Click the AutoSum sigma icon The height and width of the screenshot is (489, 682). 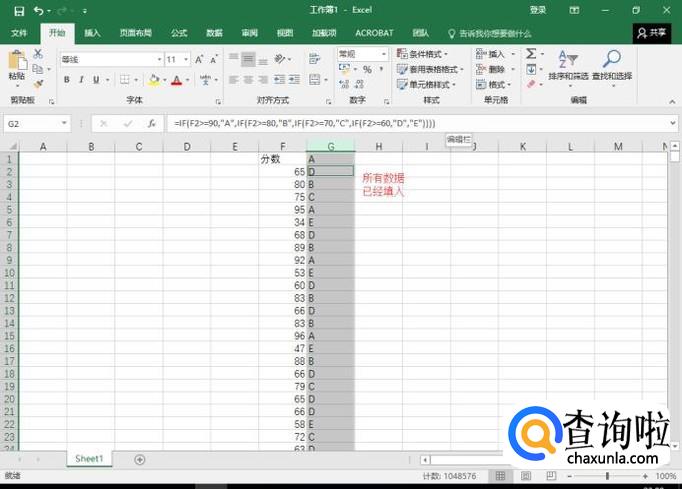531,54
